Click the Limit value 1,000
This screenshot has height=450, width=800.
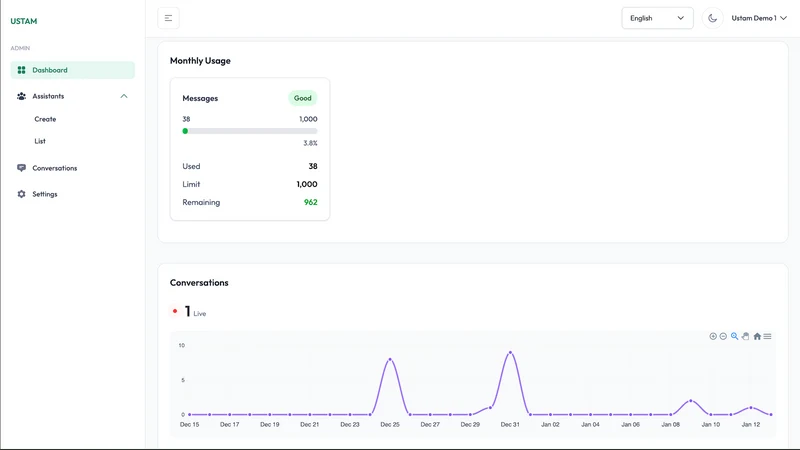point(307,184)
